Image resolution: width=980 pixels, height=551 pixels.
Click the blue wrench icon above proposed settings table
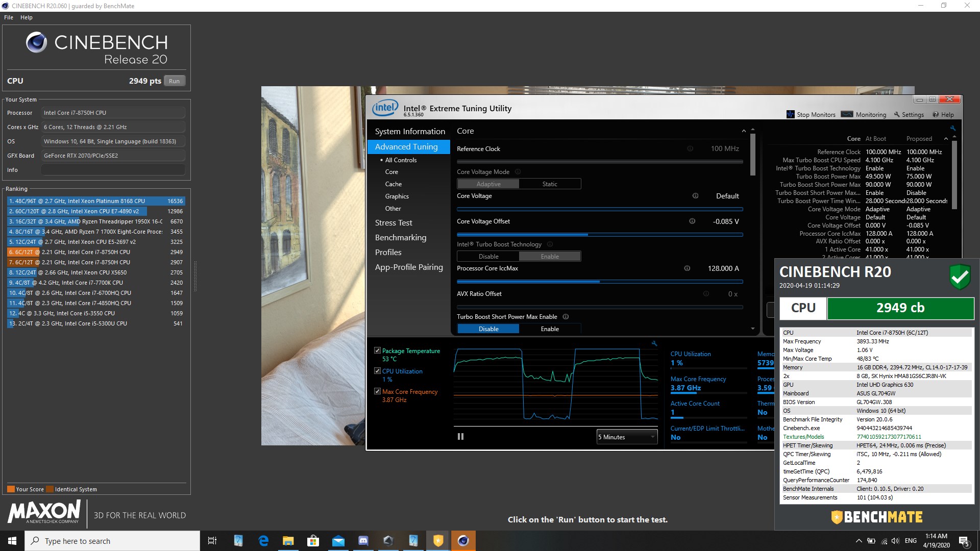(952, 128)
